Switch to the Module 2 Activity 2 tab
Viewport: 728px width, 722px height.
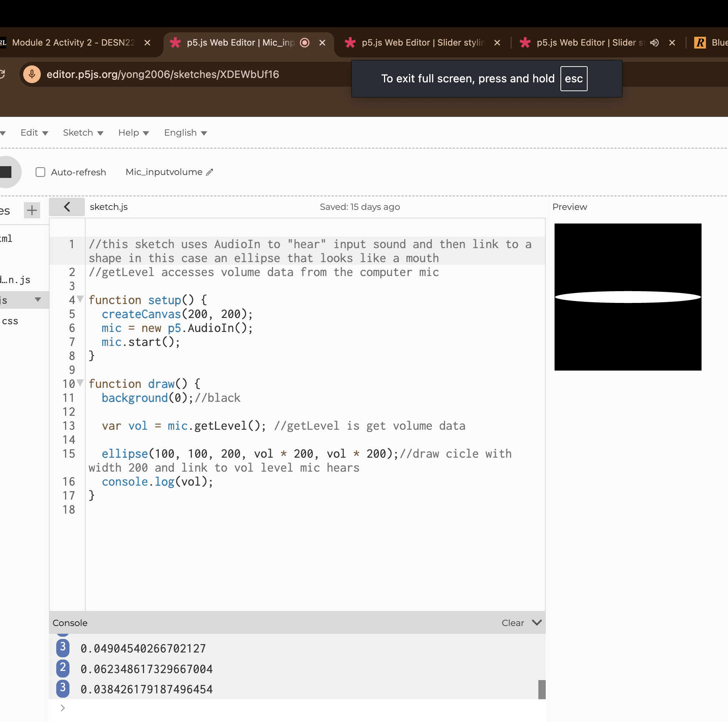click(x=73, y=43)
